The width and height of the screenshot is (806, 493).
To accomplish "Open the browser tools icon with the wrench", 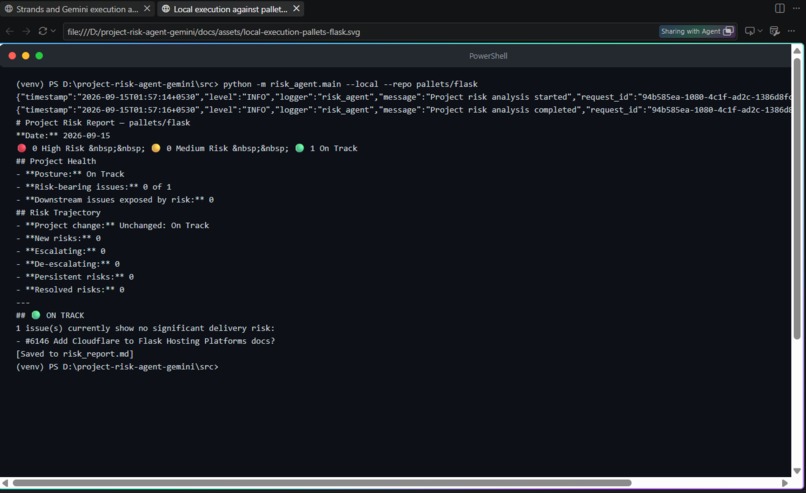I will point(775,31).
